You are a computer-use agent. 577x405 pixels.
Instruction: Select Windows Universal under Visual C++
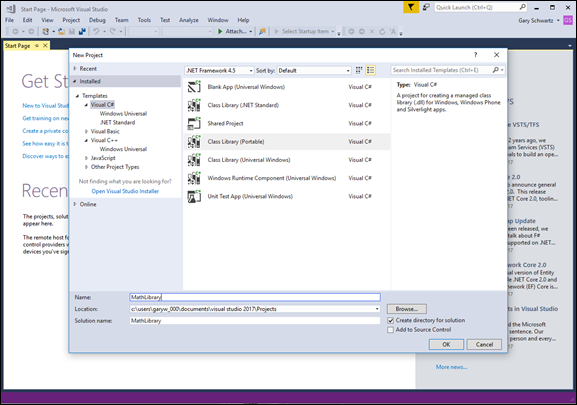point(123,149)
